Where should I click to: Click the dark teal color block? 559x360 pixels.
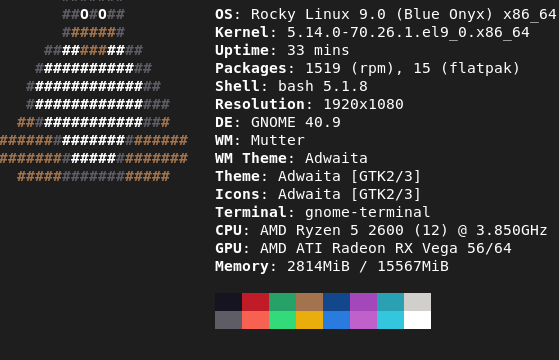390,302
